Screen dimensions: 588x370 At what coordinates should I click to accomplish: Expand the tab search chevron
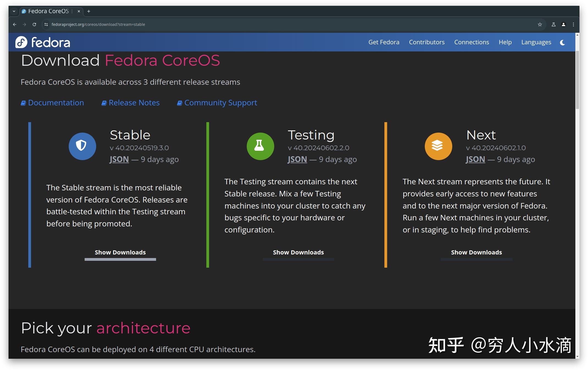[x=14, y=11]
